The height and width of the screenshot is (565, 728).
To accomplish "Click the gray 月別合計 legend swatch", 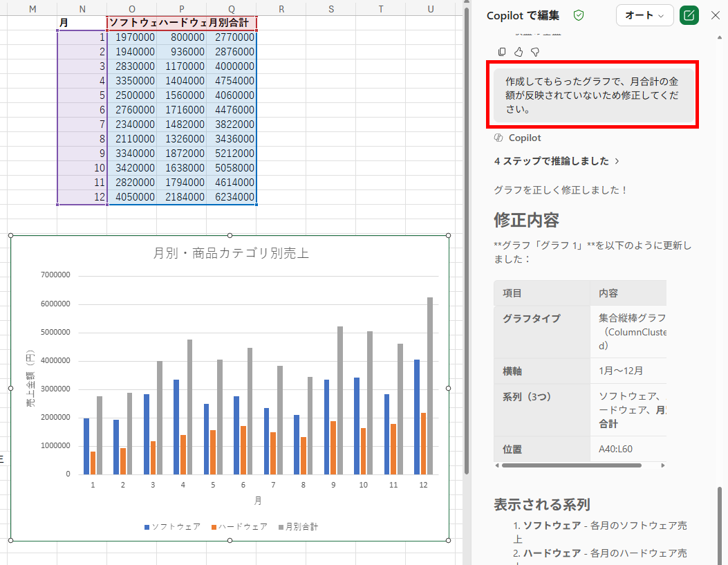I will pos(281,527).
